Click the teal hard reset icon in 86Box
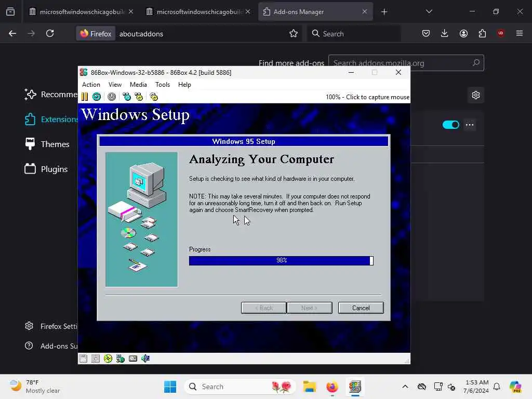The image size is (532, 399). [x=97, y=97]
